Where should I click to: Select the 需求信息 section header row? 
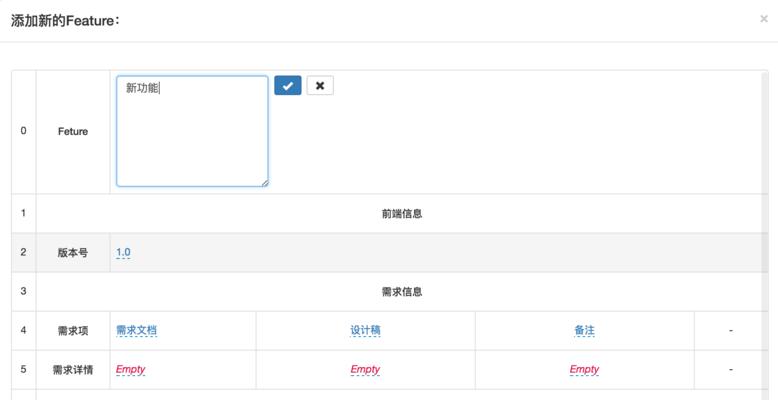point(402,291)
